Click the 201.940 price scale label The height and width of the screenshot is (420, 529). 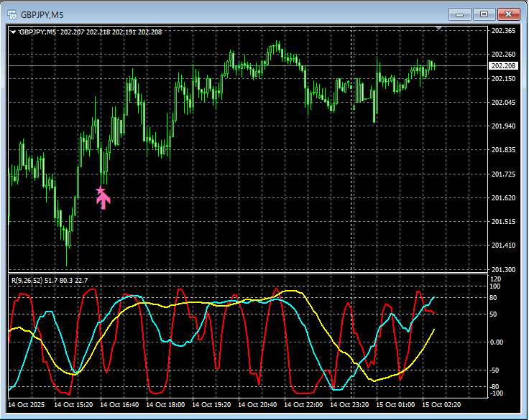tap(503, 126)
